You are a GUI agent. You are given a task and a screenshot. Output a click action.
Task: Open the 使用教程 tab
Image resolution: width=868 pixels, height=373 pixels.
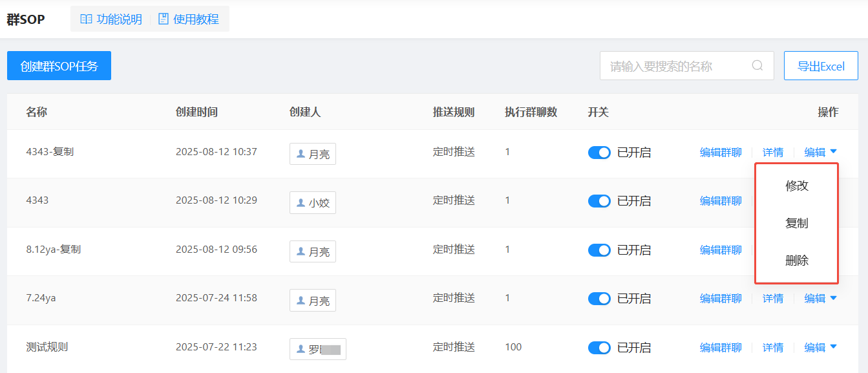189,19
